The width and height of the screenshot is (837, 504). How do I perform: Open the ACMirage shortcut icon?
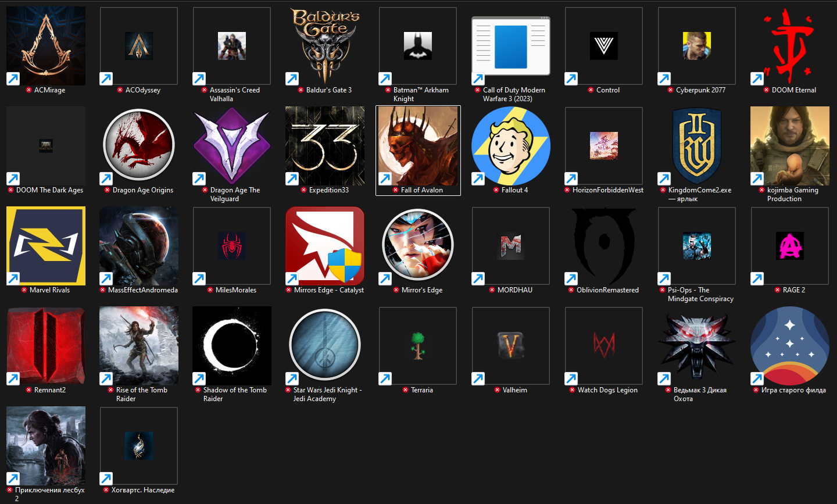pyautogui.click(x=46, y=46)
